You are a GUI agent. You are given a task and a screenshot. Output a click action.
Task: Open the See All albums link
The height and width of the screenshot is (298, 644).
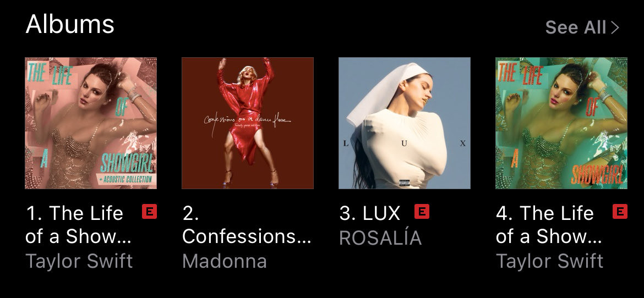point(582,27)
